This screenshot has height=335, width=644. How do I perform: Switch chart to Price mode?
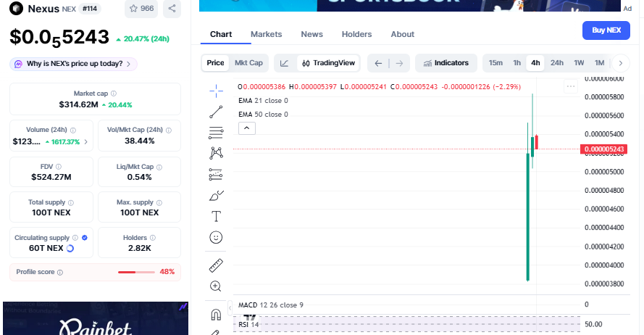(x=215, y=63)
